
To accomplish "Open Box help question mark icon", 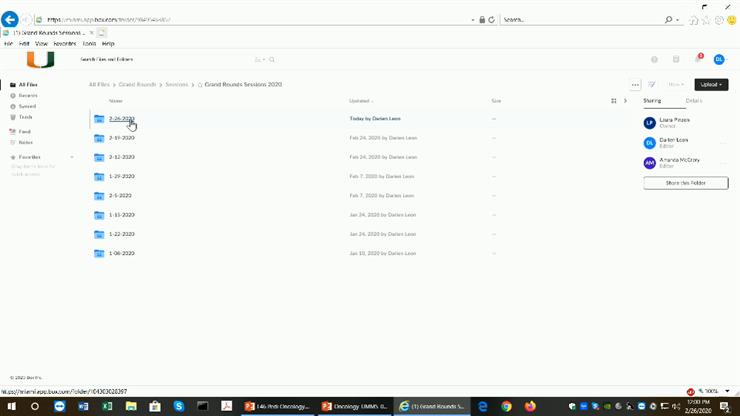I will [x=654, y=59].
